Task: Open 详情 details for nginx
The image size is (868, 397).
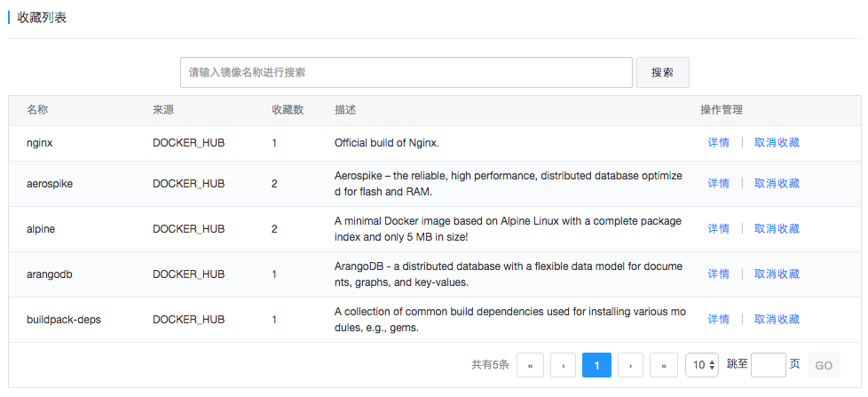Action: pyautogui.click(x=718, y=142)
